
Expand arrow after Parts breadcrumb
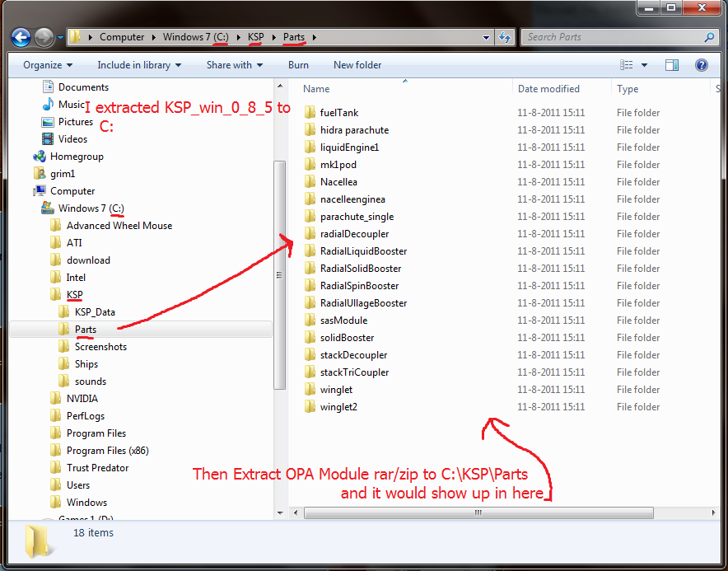click(315, 37)
